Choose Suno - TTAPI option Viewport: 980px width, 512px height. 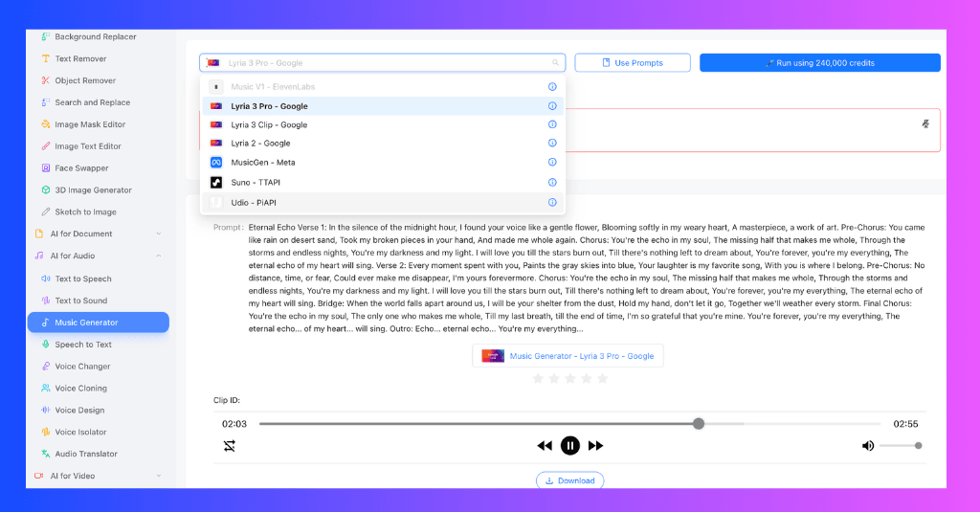(x=383, y=183)
